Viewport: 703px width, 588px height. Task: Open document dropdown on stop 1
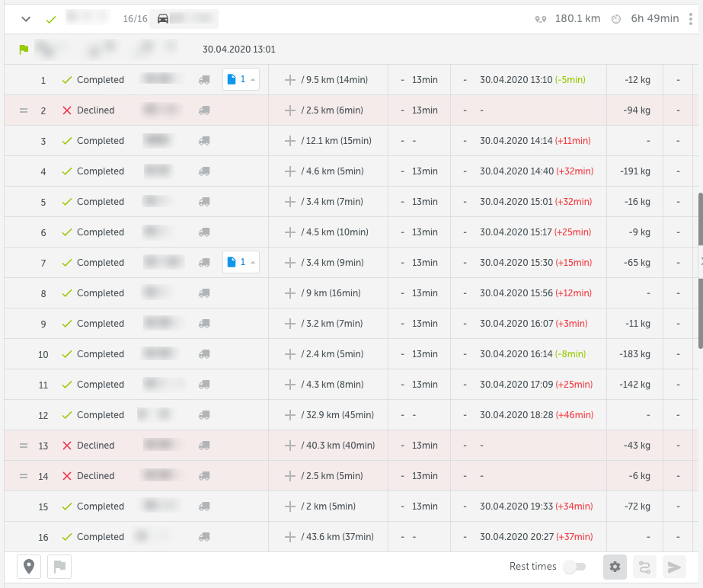point(241,79)
